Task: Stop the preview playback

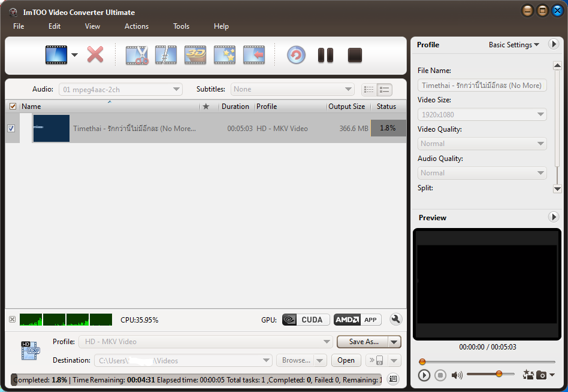Action: point(440,375)
